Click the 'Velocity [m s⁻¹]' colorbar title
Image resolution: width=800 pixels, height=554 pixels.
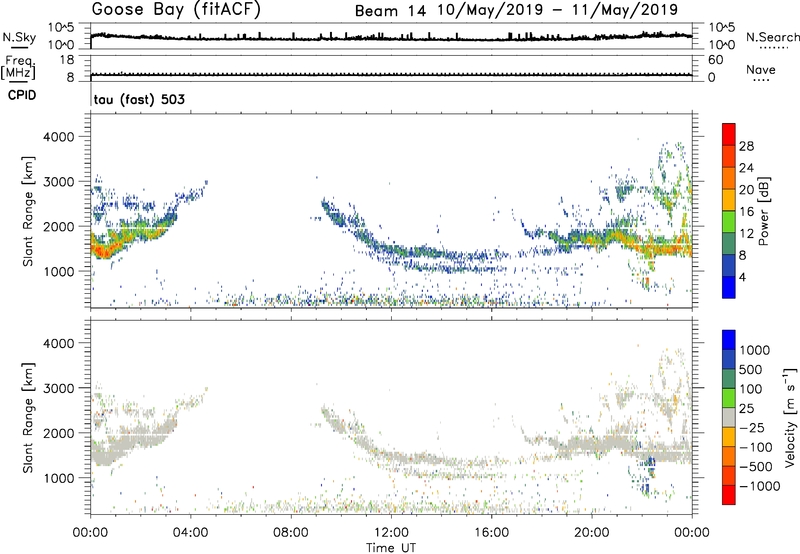click(x=790, y=417)
